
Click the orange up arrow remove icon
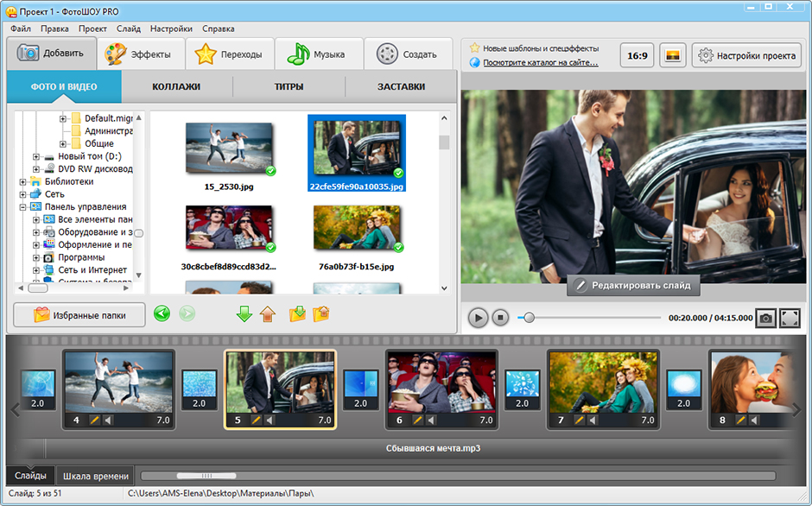(268, 313)
